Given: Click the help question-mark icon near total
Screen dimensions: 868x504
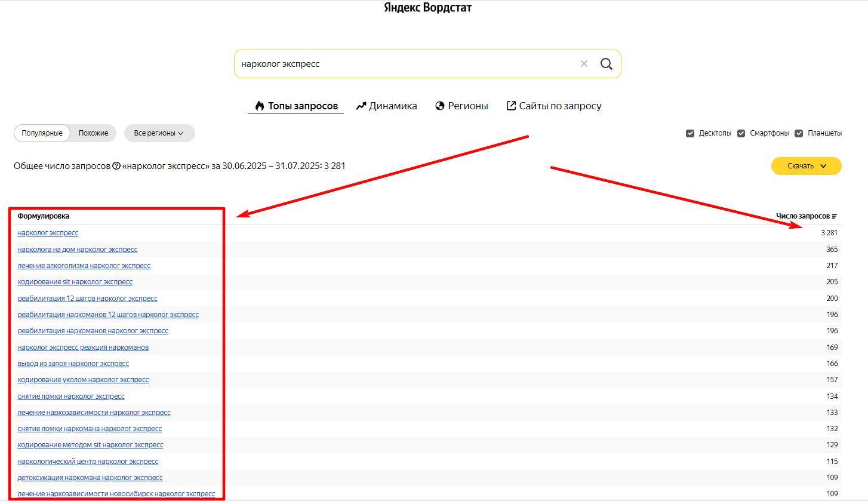Looking at the screenshot, I should [116, 166].
